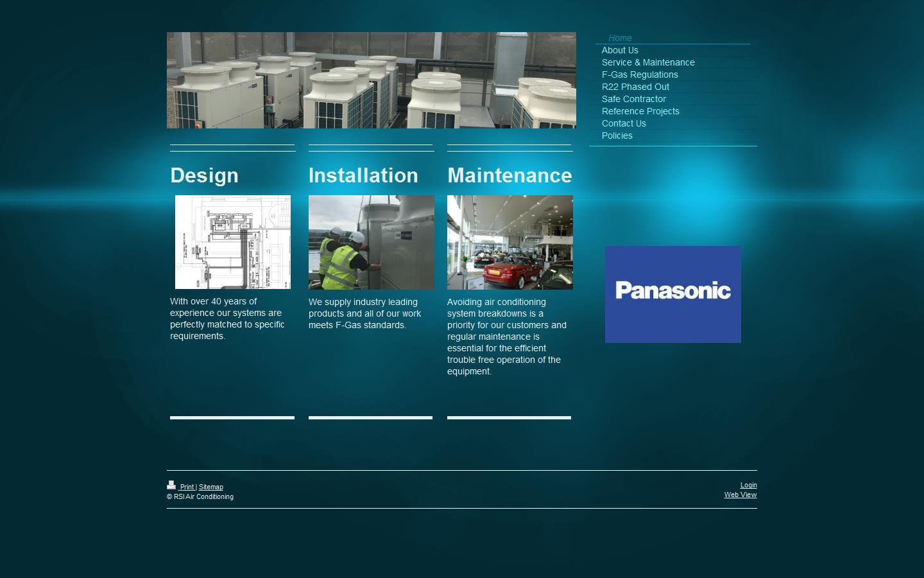Screen dimensions: 924x578
Task: Open the F-Gas Regulations page
Action: [x=639, y=74]
